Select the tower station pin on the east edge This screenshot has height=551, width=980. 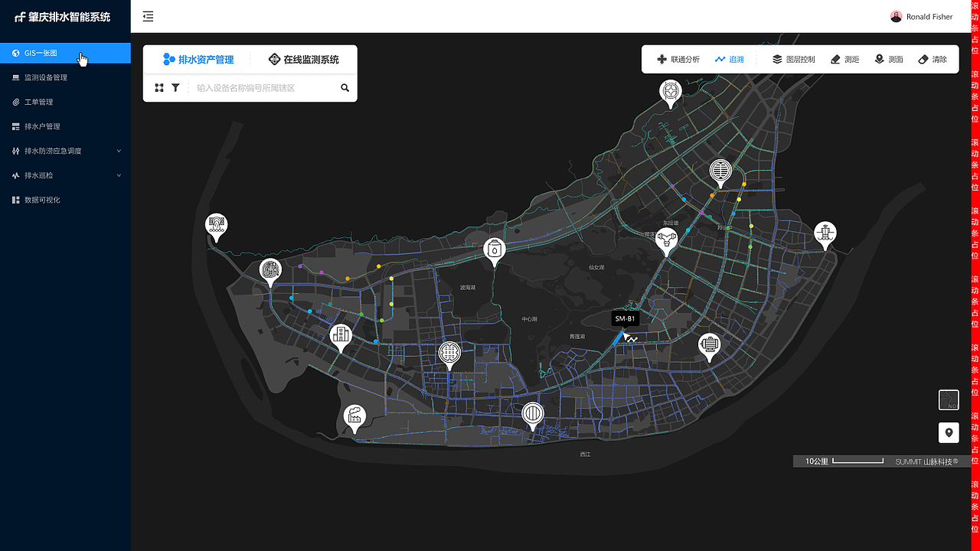point(825,233)
